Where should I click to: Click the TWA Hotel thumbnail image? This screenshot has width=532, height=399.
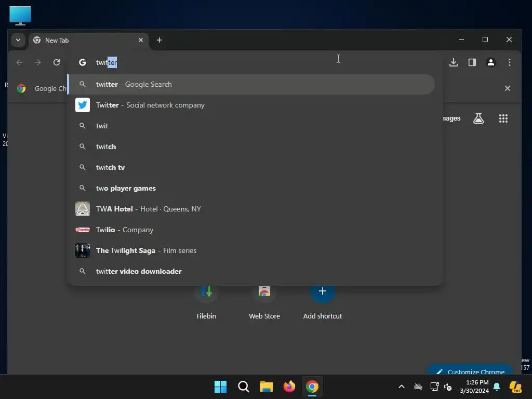83,209
